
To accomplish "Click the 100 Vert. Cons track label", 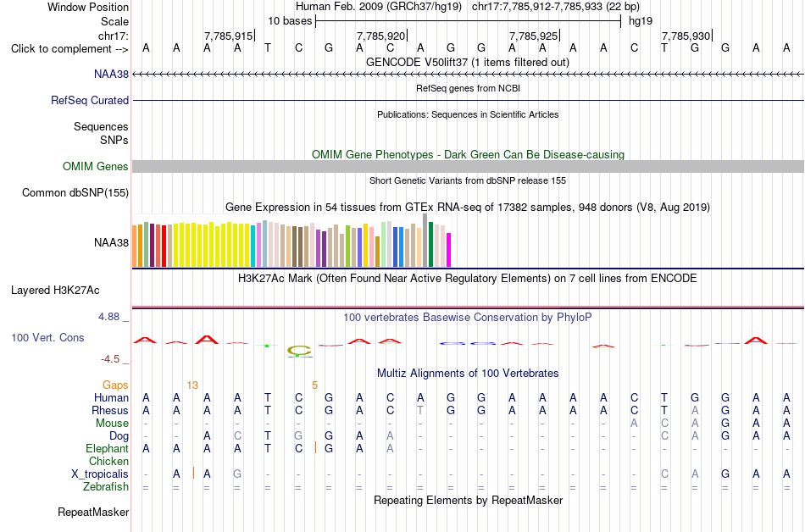I will click(47, 337).
